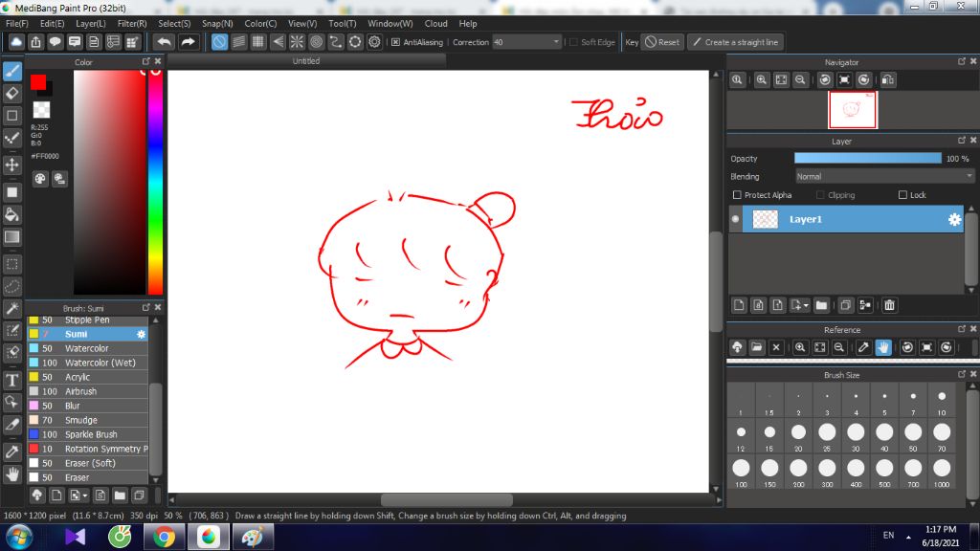Select the Magic Wand tool
Viewport: 980px width, 551px height.
tap(11, 309)
